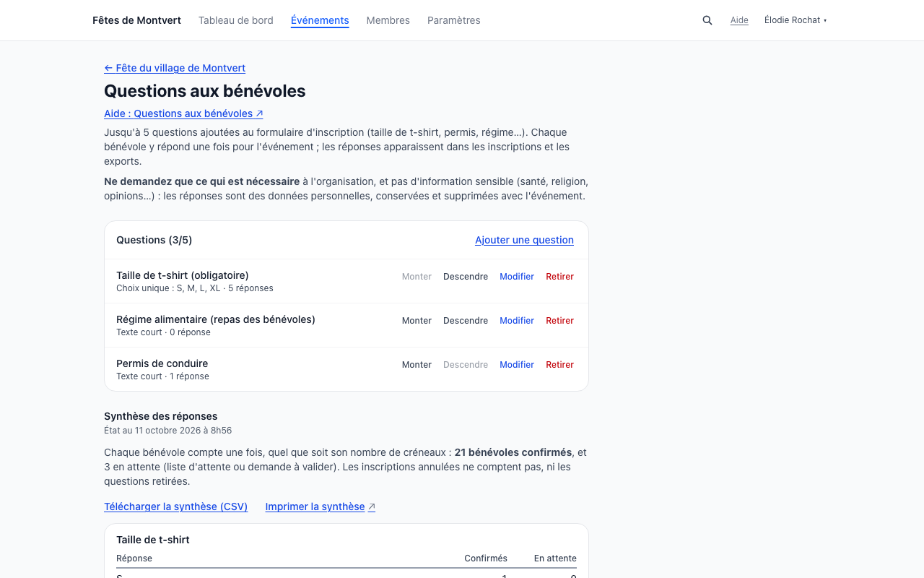Viewport: 924px width, 578px height.
Task: Select the Taille de t-shirt (obligatoire) title
Action: pyautogui.click(x=182, y=275)
